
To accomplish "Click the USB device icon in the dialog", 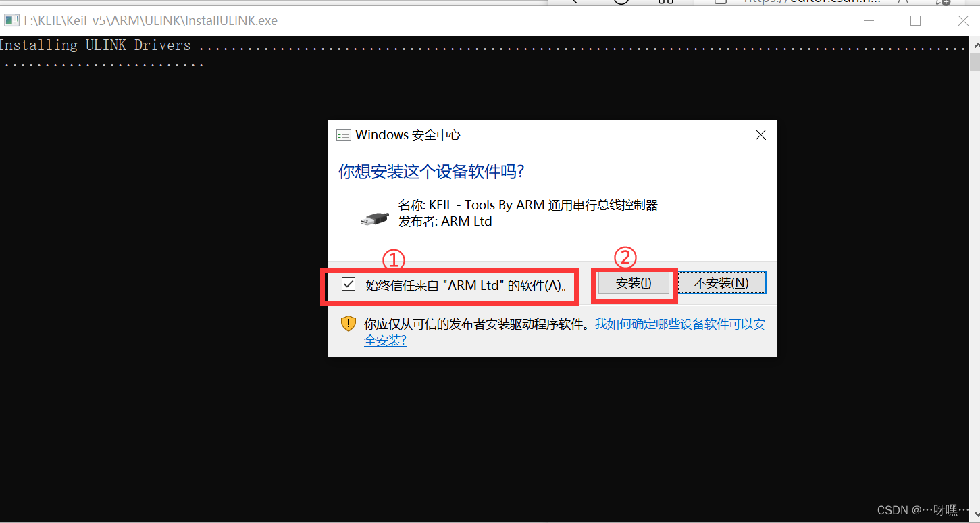I will click(x=375, y=218).
